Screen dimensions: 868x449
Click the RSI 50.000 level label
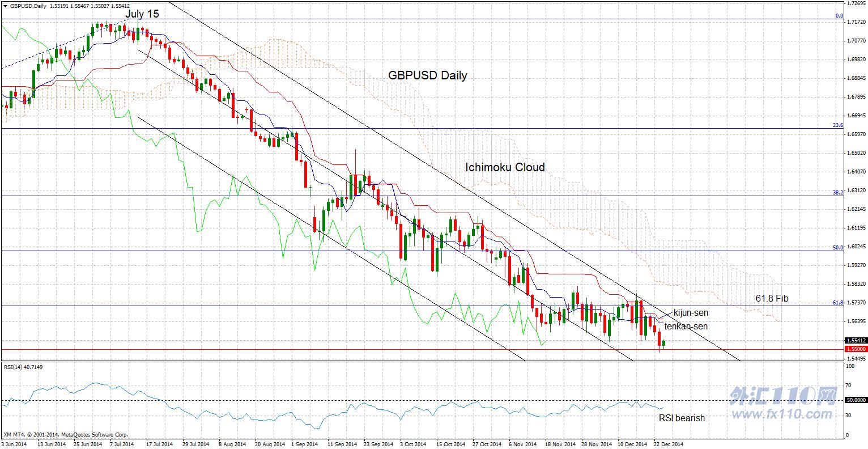(x=855, y=400)
